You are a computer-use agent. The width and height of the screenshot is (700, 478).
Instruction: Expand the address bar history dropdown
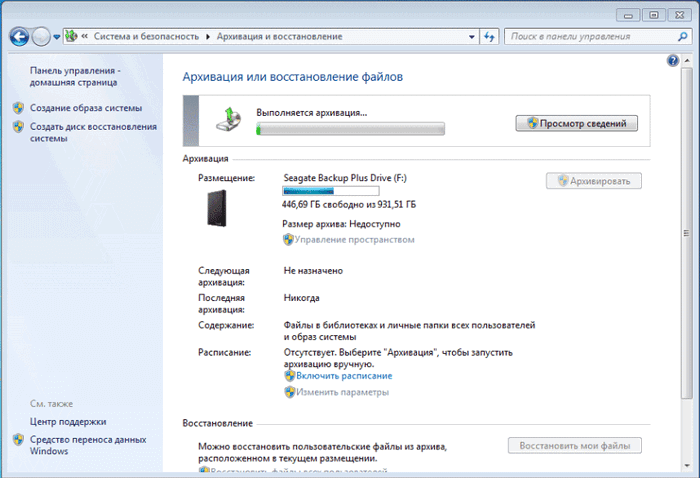[470, 37]
